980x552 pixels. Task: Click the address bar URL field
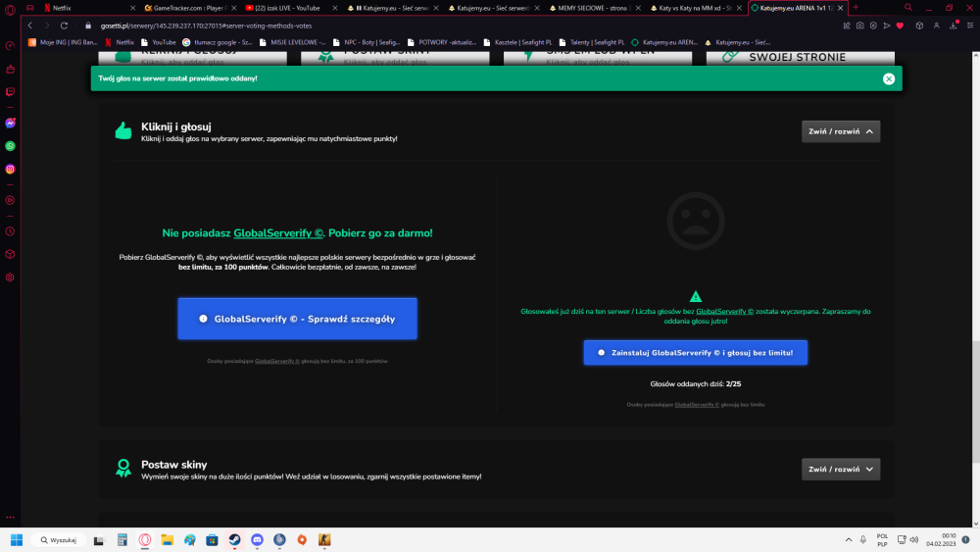[x=463, y=25]
